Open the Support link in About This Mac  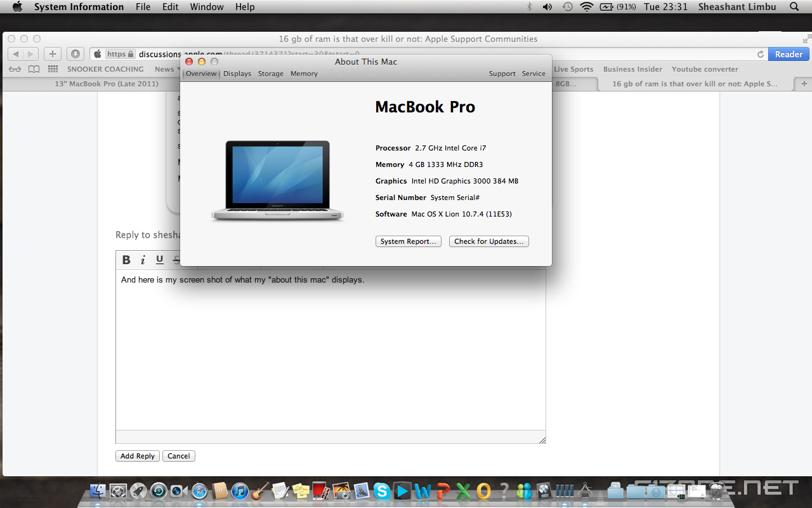click(x=502, y=74)
